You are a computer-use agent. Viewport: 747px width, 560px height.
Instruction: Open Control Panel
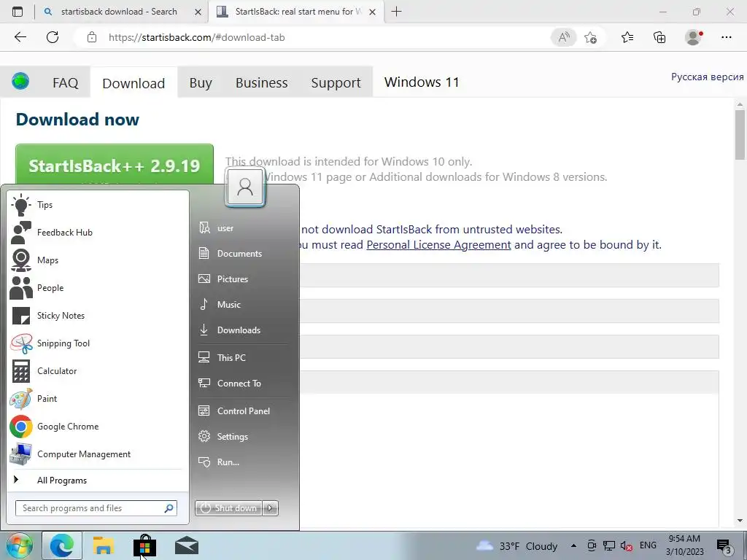point(243,411)
